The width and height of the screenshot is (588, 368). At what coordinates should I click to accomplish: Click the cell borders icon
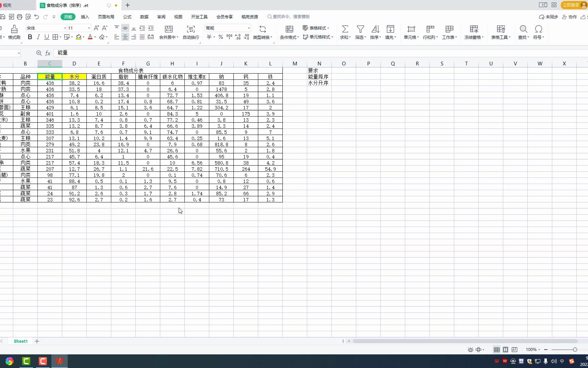[55, 37]
